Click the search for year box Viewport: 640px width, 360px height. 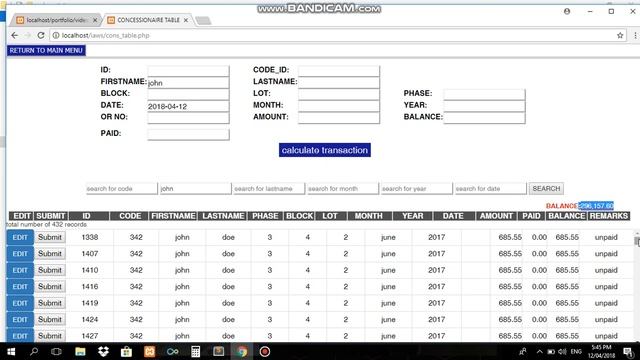point(417,189)
